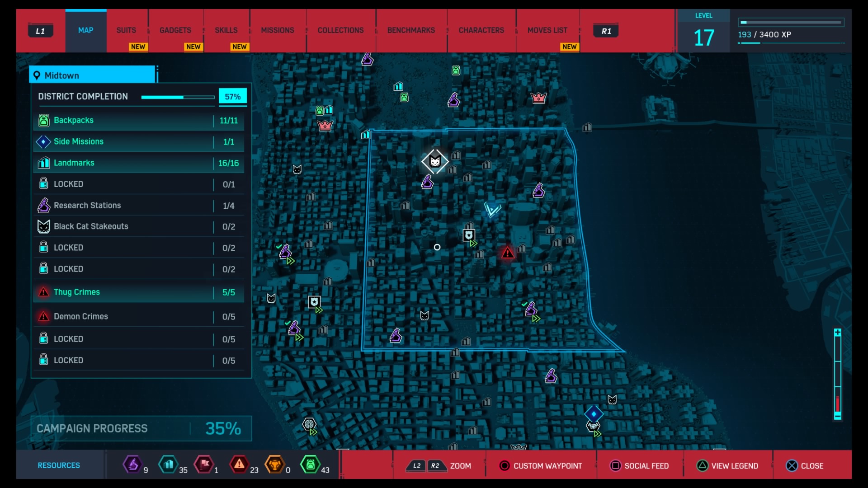The width and height of the screenshot is (868, 488).
Task: Click the completed research station with green checkmark inside district
Action: click(531, 310)
